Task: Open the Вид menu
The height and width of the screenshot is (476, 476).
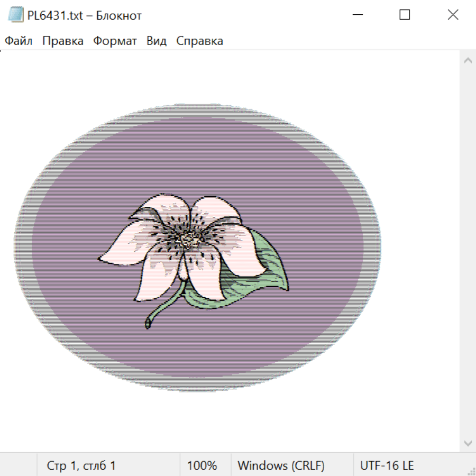Action: (x=157, y=41)
